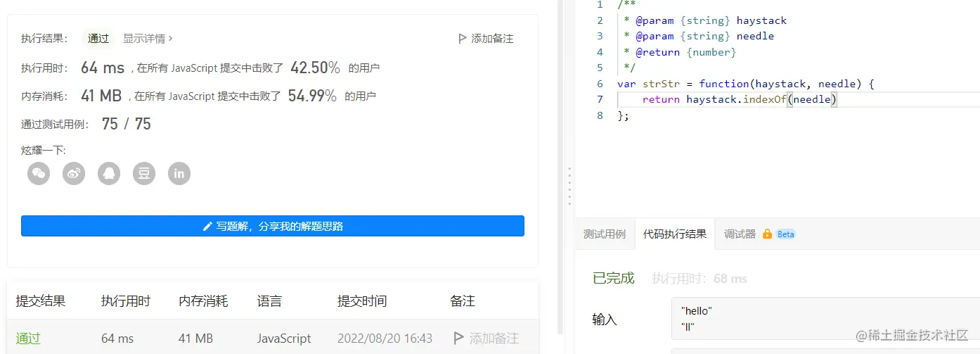
Task: Click the panel splitter drag handle
Action: pos(569,187)
